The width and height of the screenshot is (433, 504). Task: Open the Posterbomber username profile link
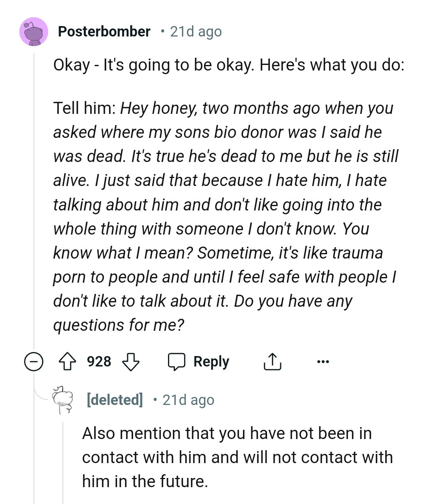pos(104,31)
